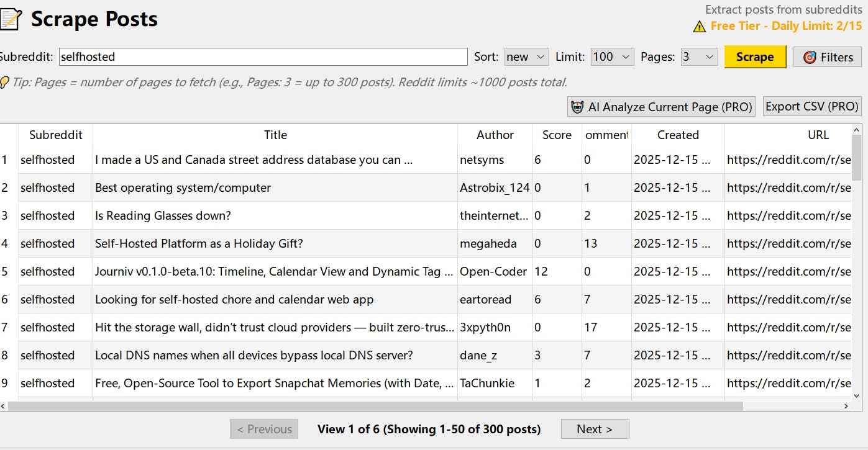Focus the Subreddit input field
The image size is (868, 450).
[263, 56]
